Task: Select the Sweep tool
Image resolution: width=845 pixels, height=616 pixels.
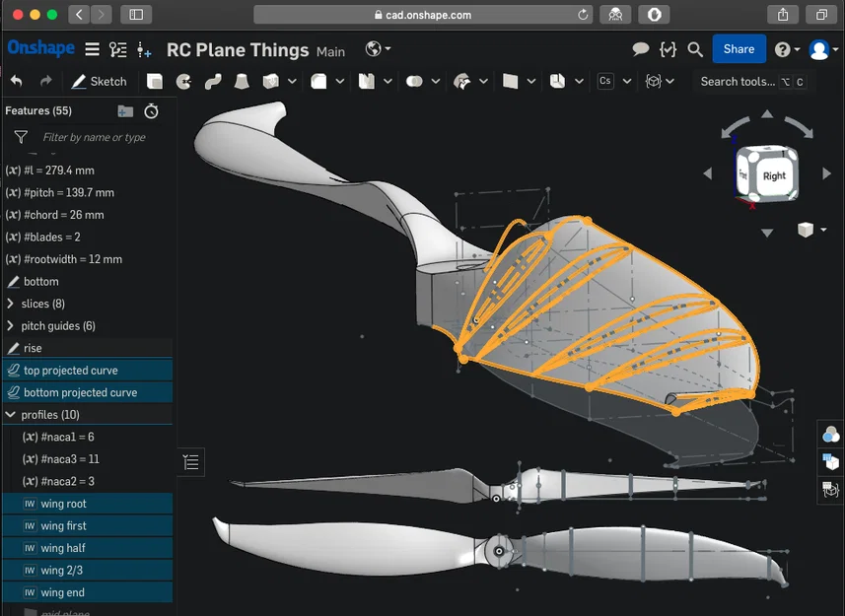Action: (215, 82)
